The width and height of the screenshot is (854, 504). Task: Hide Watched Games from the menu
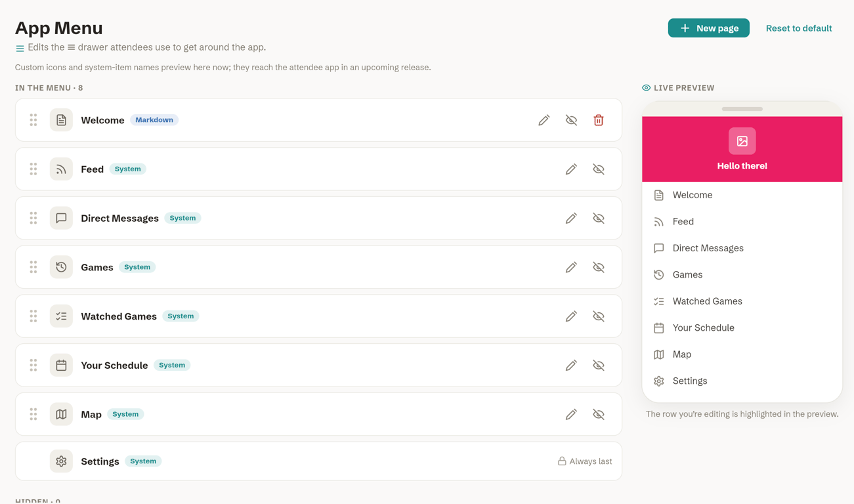[599, 316]
